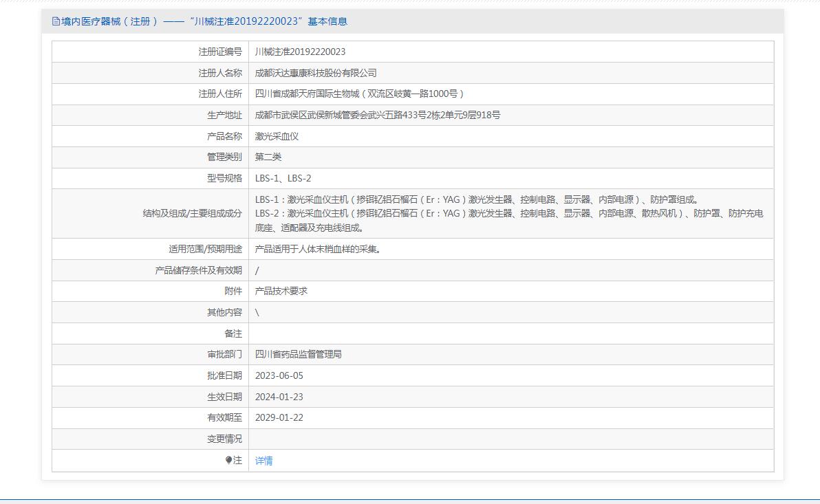The width and height of the screenshot is (820, 504).
Task: Click attachment value 产品技术要求
Action: (281, 291)
